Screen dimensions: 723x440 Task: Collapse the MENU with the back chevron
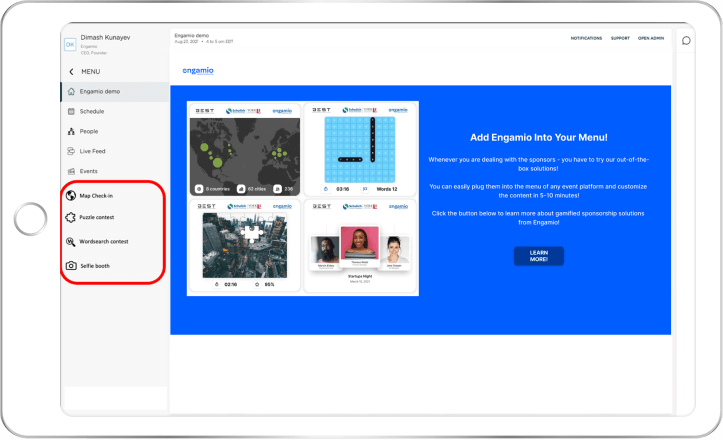pyautogui.click(x=71, y=71)
